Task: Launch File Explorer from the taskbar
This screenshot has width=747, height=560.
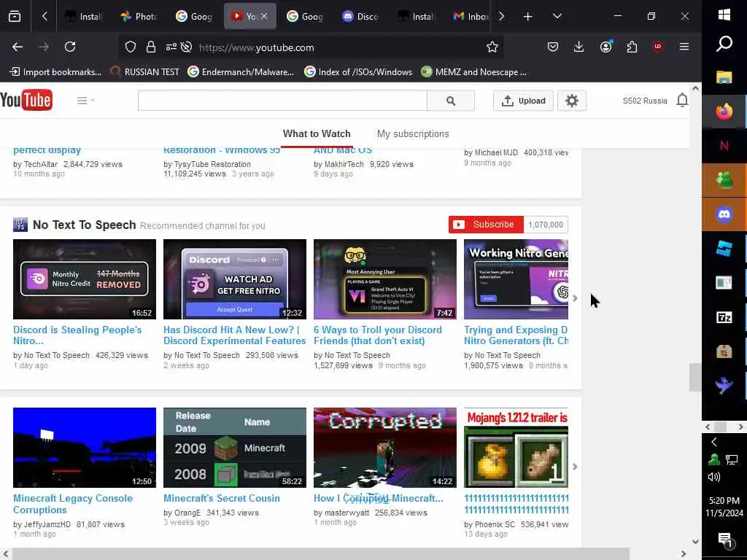Action: pyautogui.click(x=724, y=77)
